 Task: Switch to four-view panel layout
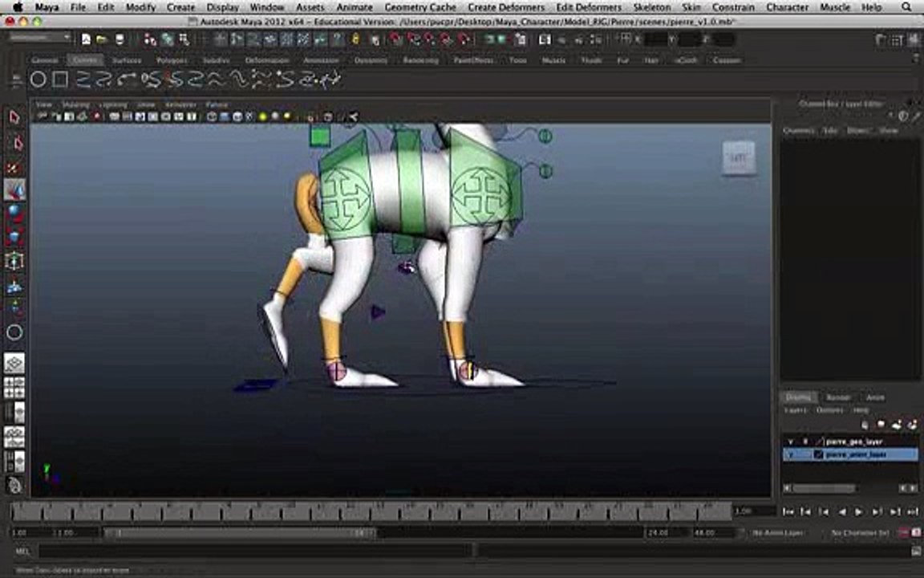coord(14,388)
